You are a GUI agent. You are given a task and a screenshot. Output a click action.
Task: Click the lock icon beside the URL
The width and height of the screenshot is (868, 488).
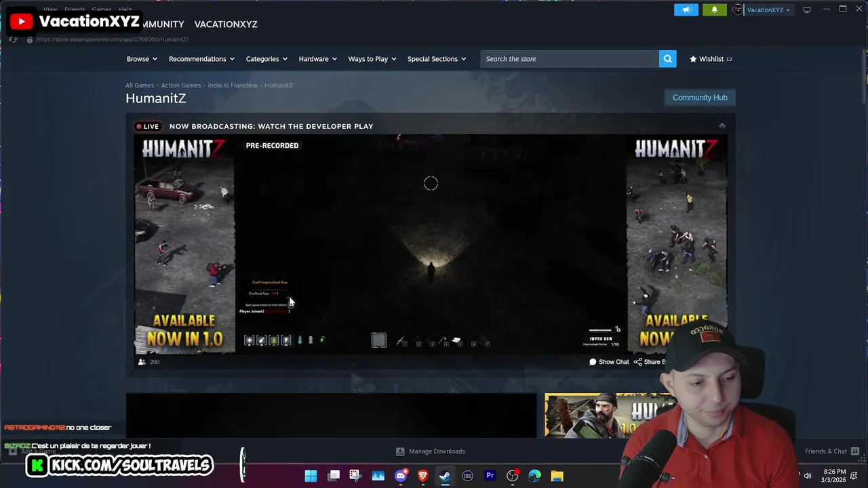point(29,39)
